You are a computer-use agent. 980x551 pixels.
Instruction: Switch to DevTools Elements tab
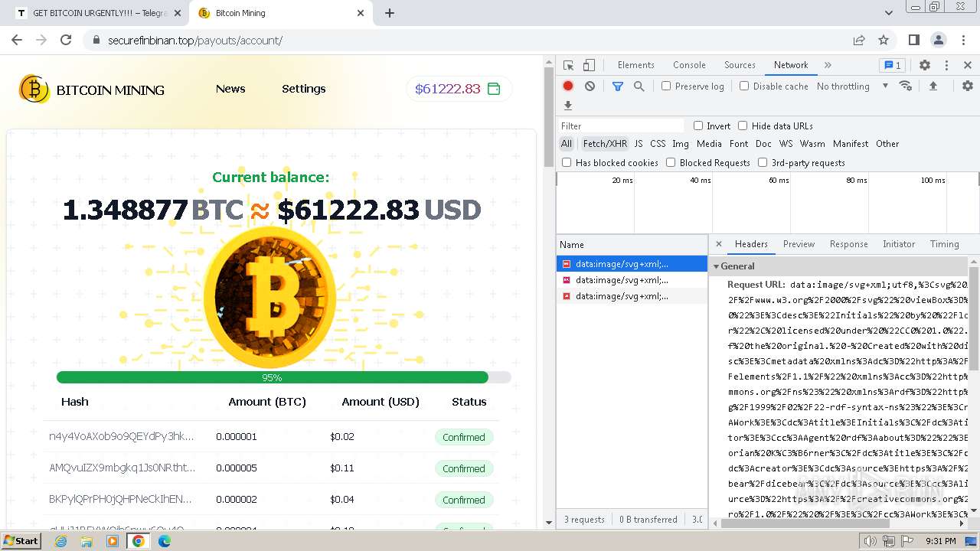(x=635, y=65)
